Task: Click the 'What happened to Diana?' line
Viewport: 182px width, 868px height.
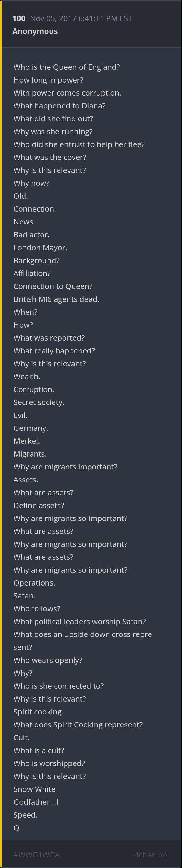Action: click(59, 106)
